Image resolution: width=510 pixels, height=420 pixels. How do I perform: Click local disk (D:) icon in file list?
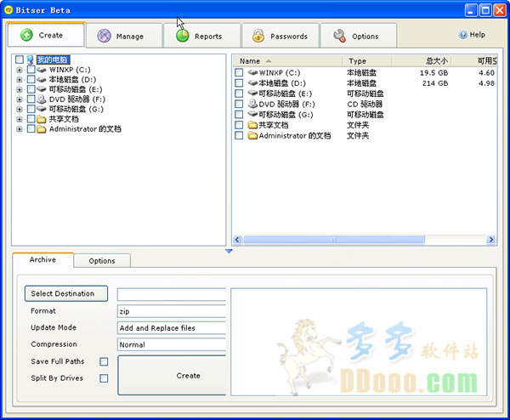(252, 83)
